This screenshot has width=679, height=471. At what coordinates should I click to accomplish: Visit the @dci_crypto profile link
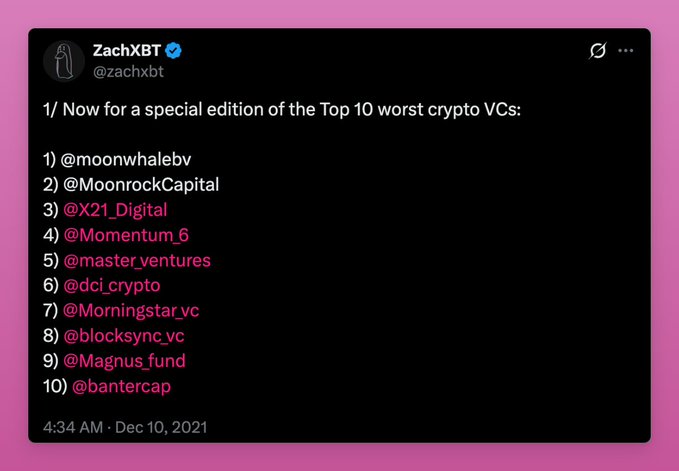[112, 286]
